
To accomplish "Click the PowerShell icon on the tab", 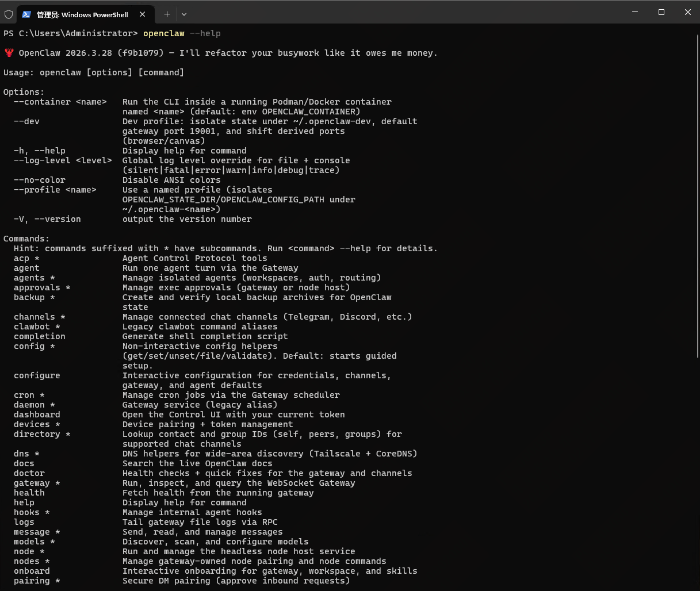I will click(26, 14).
